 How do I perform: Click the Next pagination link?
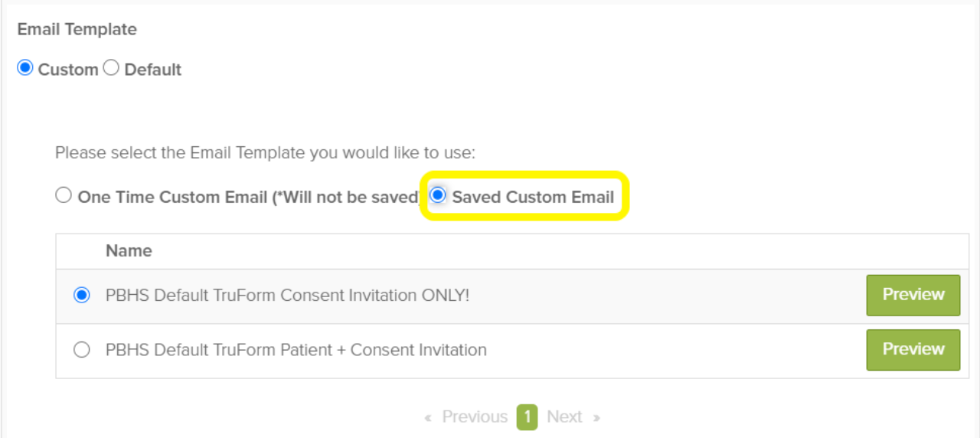click(564, 417)
